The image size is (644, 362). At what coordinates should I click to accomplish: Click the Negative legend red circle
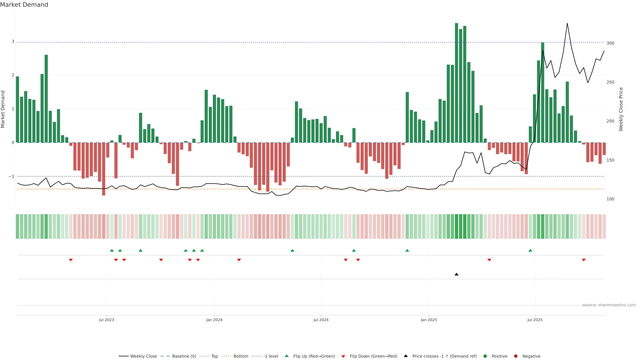click(x=516, y=356)
